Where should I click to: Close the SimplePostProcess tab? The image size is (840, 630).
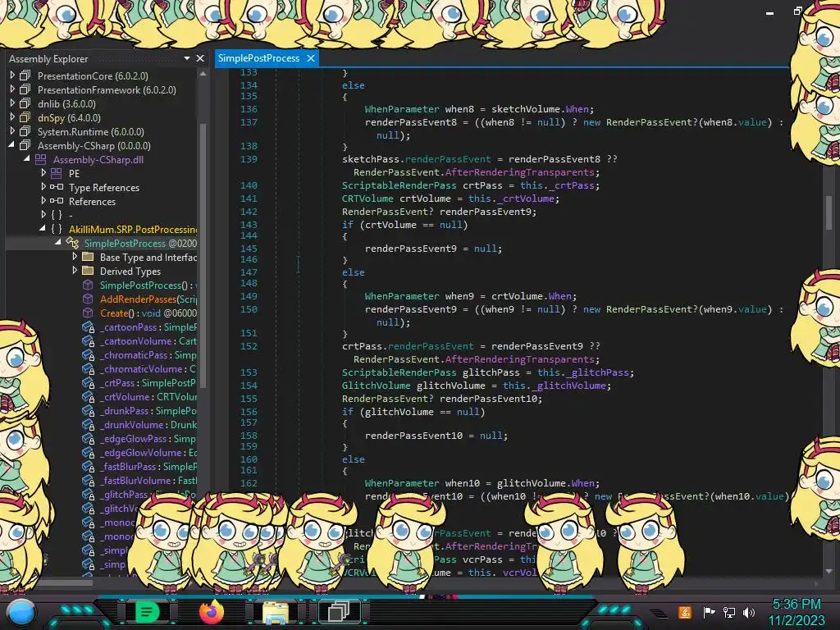pos(311,58)
